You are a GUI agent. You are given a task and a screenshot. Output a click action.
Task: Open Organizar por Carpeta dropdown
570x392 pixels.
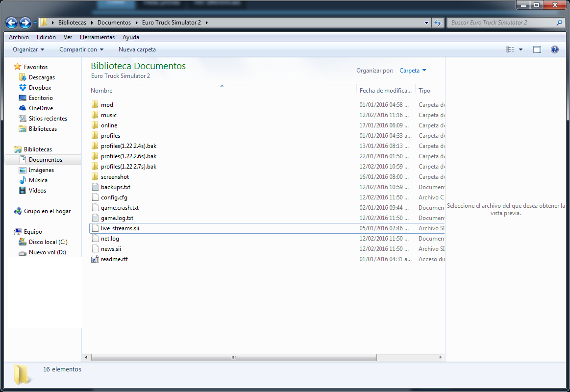point(413,71)
